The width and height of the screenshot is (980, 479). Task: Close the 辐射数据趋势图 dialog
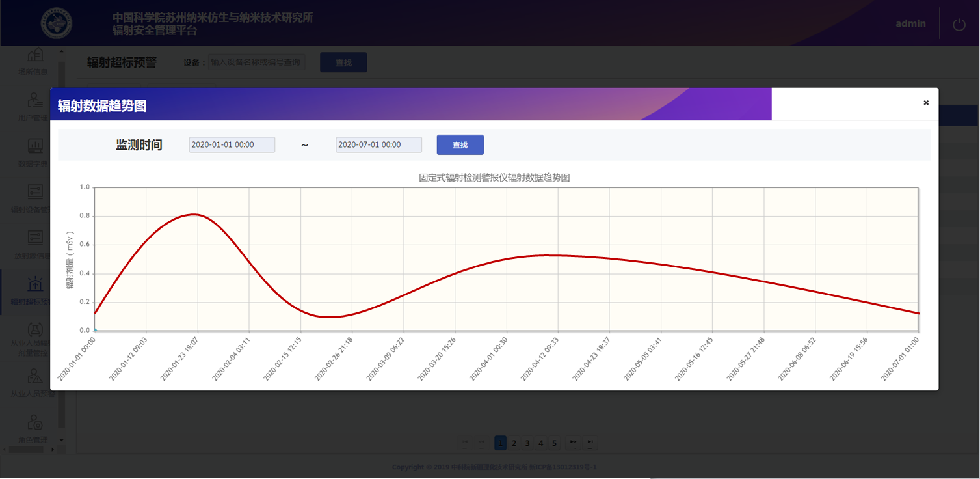[926, 103]
